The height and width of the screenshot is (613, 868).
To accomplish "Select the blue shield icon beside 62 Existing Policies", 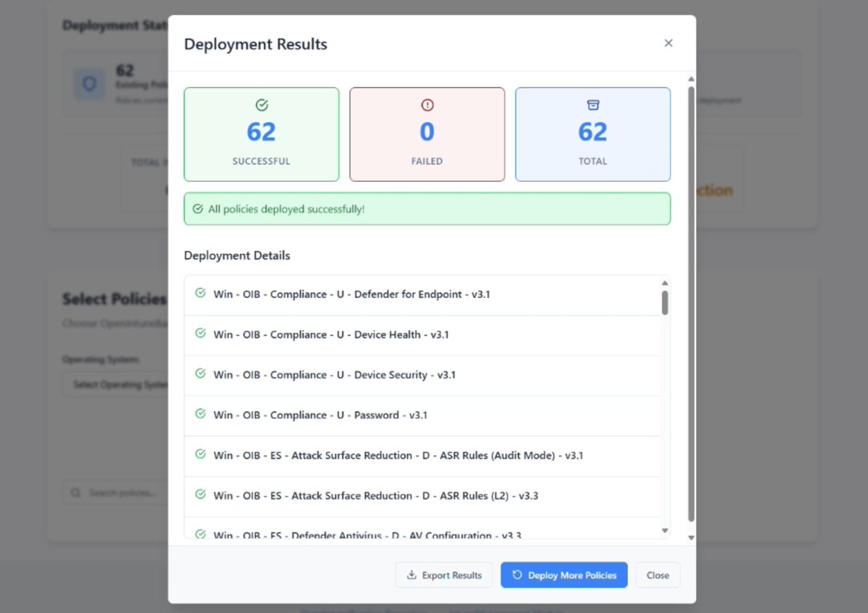I will (89, 84).
